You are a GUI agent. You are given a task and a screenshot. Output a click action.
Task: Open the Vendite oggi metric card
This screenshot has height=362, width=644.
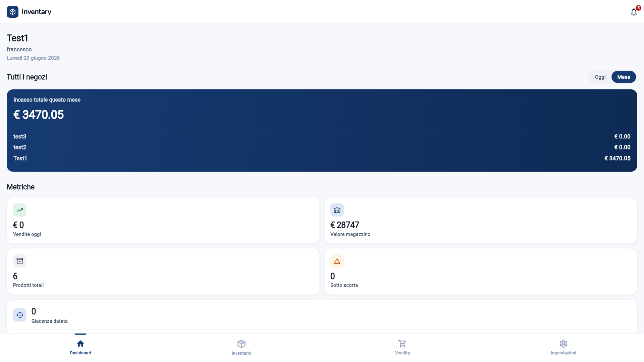[163, 220]
